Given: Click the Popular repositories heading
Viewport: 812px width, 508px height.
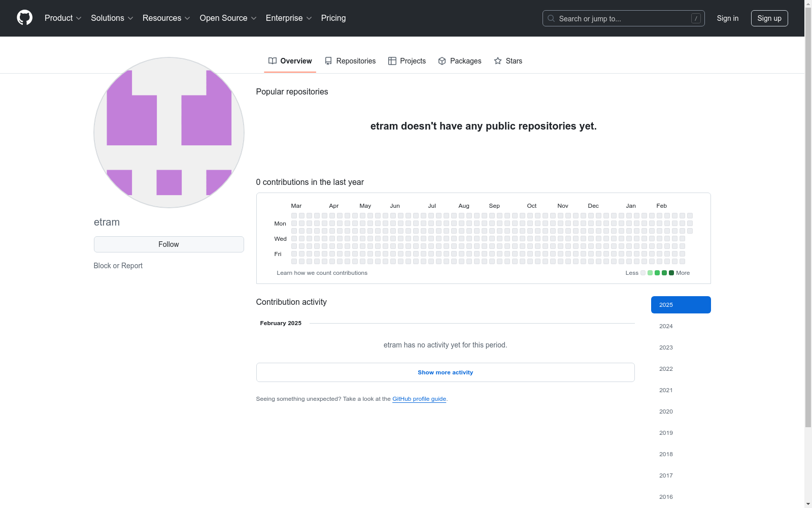Looking at the screenshot, I should pos(292,91).
